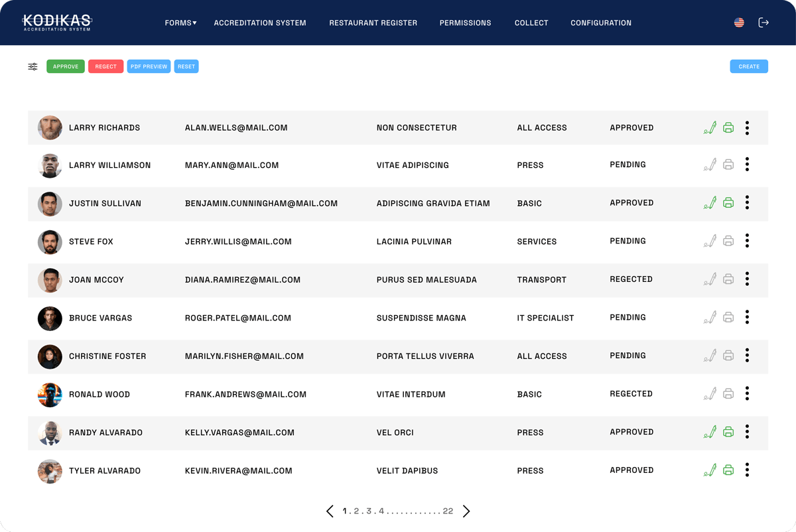Click greyed printer icon in Steve Fox row
The width and height of the screenshot is (796, 532).
point(728,241)
